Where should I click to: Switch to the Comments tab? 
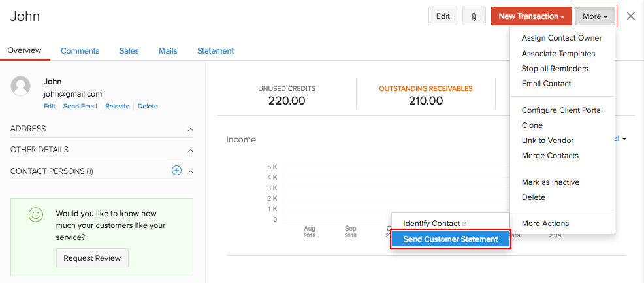[x=80, y=51]
